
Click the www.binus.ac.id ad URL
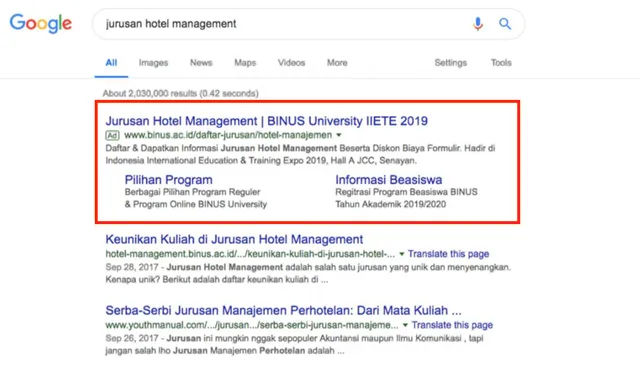point(228,135)
